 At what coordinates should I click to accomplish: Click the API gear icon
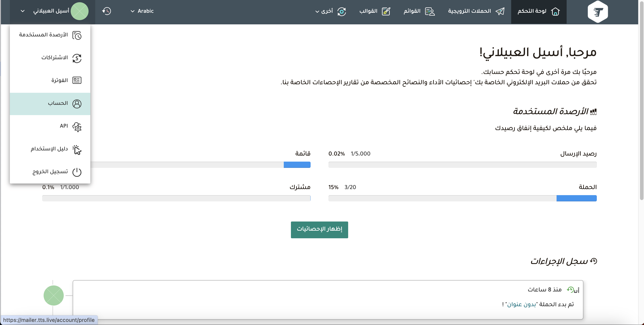coord(77,127)
